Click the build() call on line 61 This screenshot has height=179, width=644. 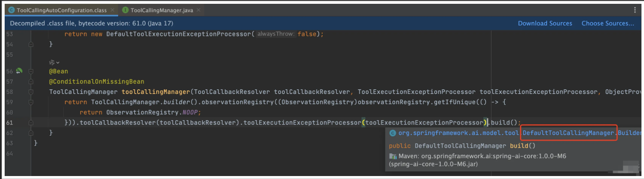coord(503,123)
